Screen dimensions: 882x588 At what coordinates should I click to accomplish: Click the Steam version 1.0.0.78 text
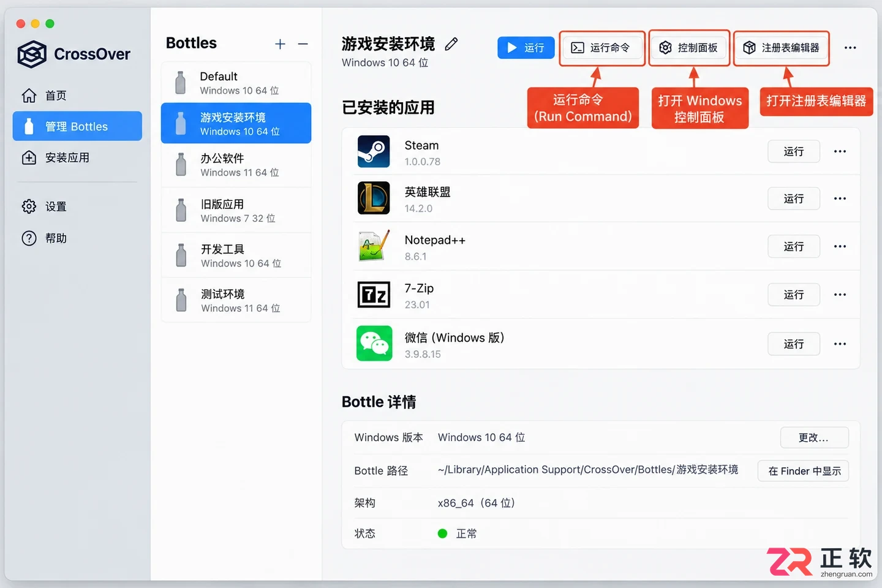[423, 162]
